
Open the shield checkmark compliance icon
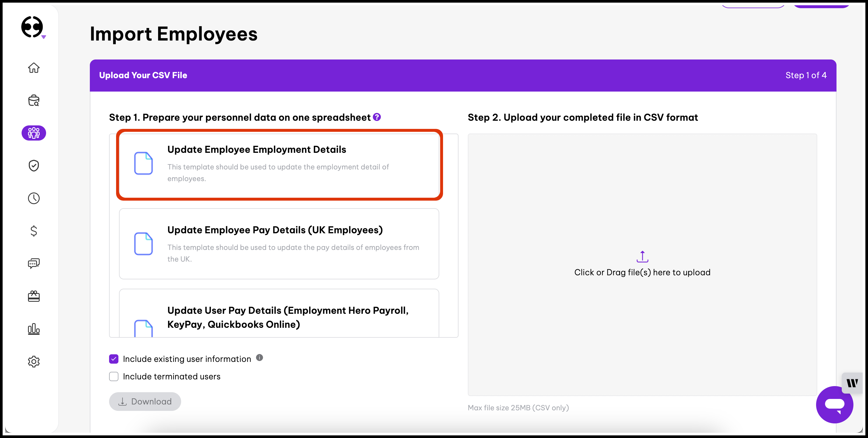(x=34, y=165)
